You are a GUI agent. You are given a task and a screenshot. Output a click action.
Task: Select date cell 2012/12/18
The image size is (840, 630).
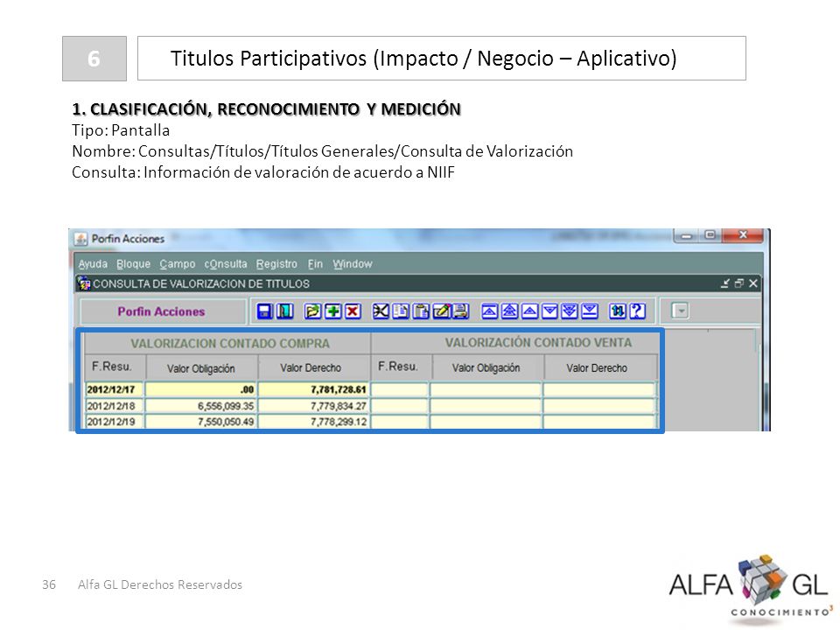114,406
